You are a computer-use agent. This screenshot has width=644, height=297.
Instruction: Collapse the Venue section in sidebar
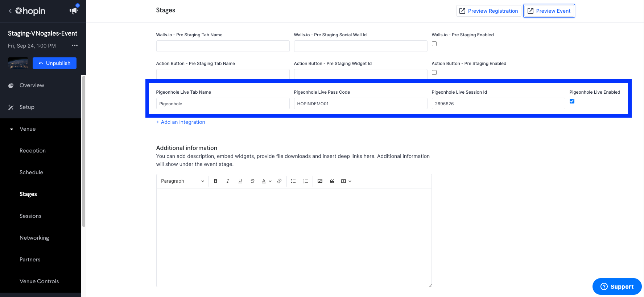pyautogui.click(x=12, y=129)
